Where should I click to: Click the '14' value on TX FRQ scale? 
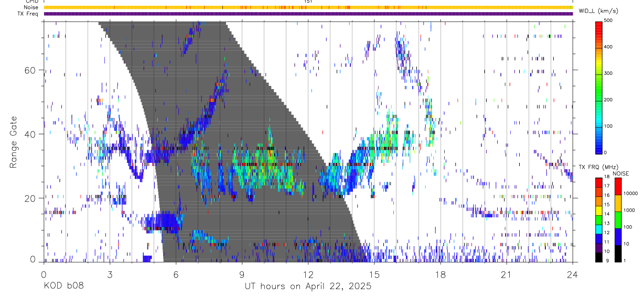607,214
